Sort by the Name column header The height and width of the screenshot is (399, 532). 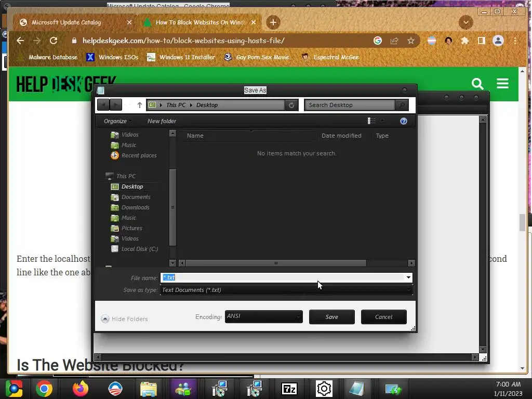coord(195,136)
